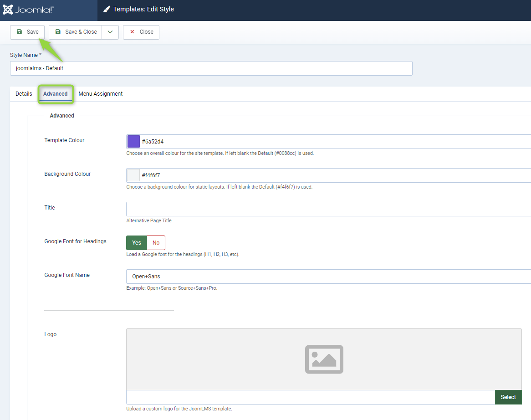Open the purple Template Colour swatch

pos(133,142)
